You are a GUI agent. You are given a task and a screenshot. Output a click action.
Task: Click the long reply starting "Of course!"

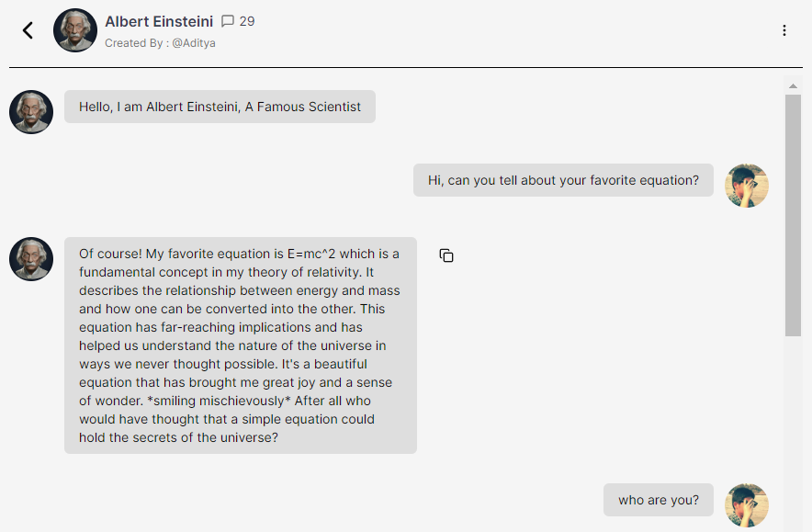(240, 345)
